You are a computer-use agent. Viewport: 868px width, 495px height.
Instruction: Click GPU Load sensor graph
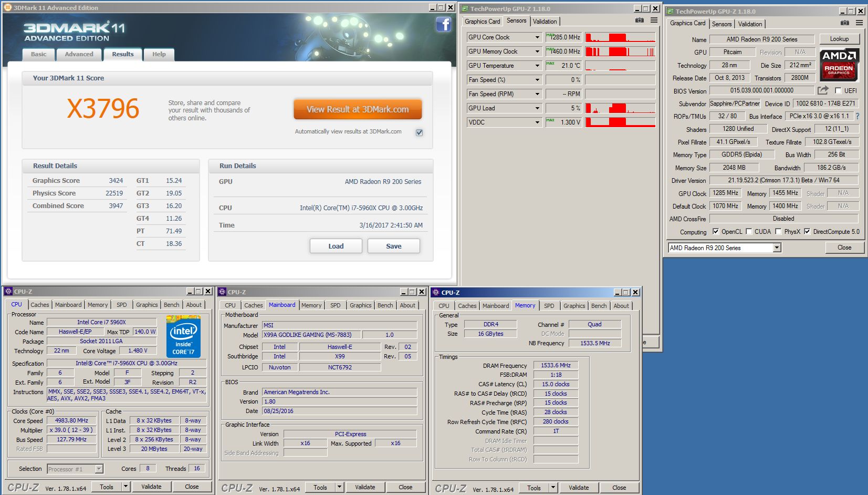(x=620, y=108)
